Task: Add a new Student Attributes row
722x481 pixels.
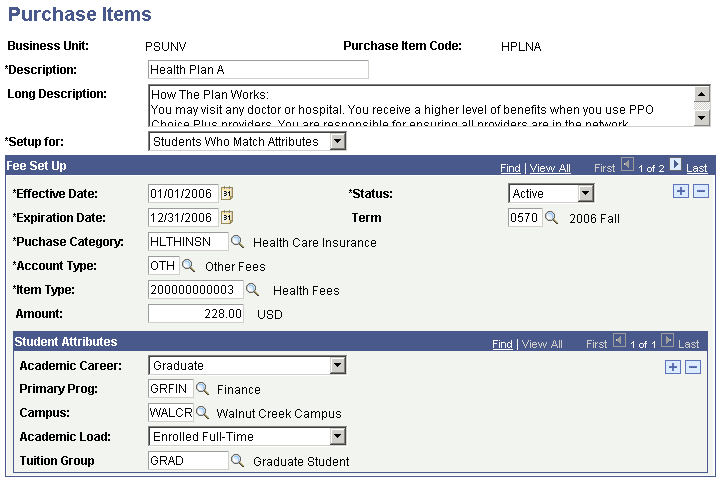Action: coord(673,367)
